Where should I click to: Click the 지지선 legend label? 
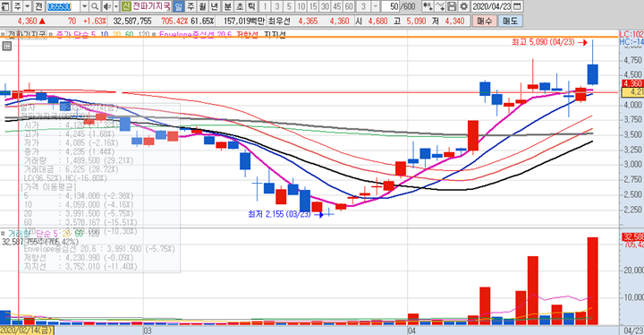click(x=275, y=35)
